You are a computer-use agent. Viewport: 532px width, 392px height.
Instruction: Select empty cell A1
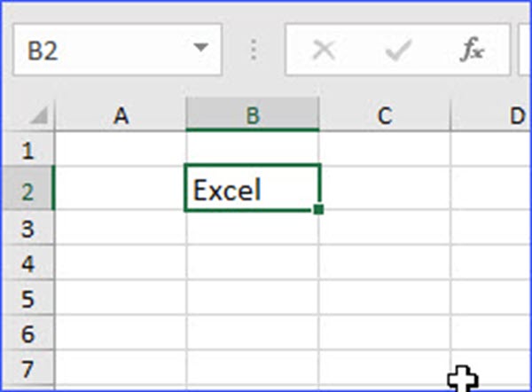(121, 149)
